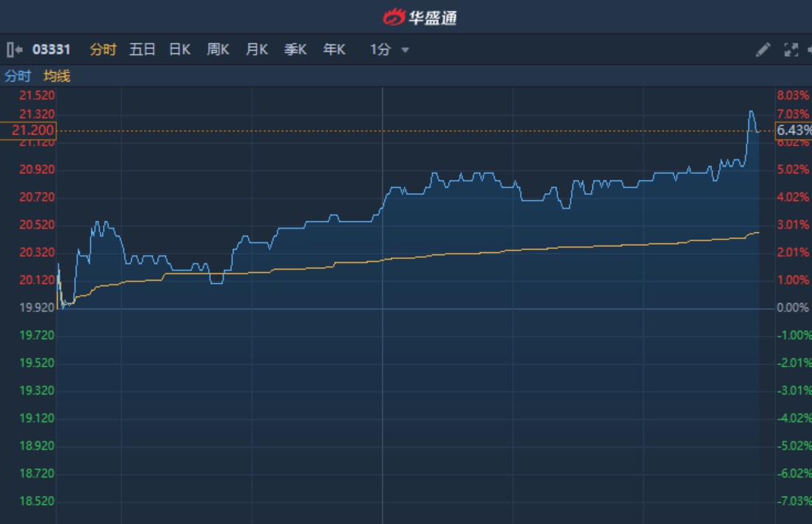812x524 pixels.
Task: Select the 分时 intraday tab
Action: coord(103,49)
